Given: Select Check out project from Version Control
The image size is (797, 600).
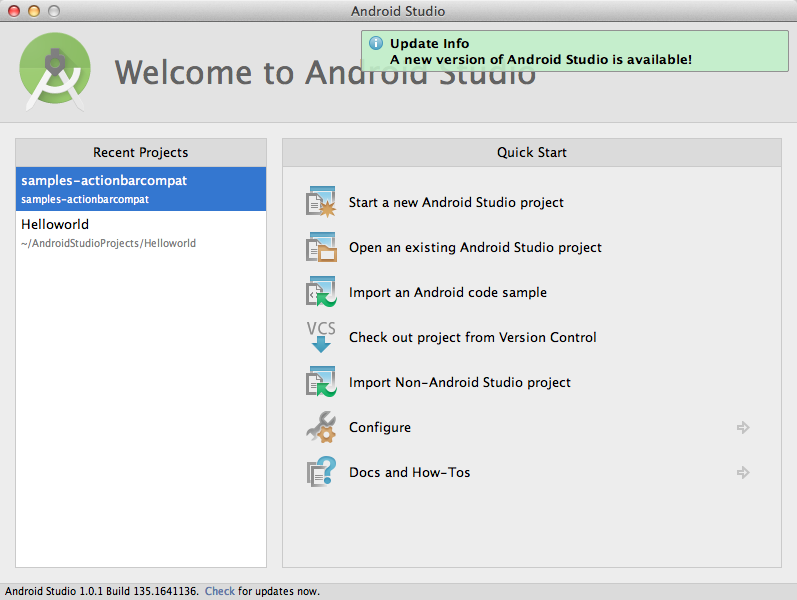Looking at the screenshot, I should pyautogui.click(x=473, y=337).
